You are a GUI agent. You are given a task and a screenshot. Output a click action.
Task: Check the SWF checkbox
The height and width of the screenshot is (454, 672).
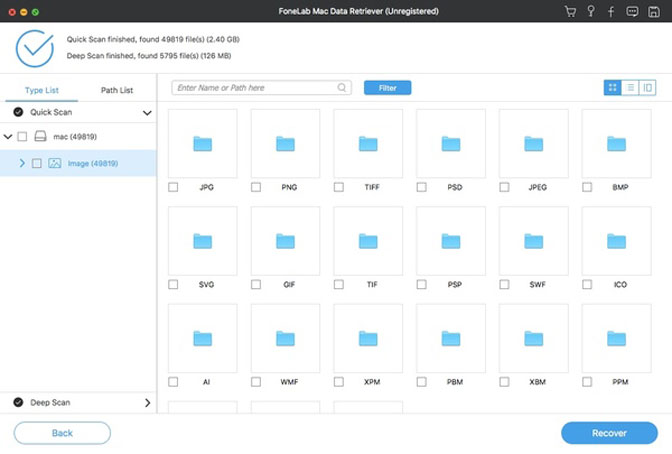point(504,284)
